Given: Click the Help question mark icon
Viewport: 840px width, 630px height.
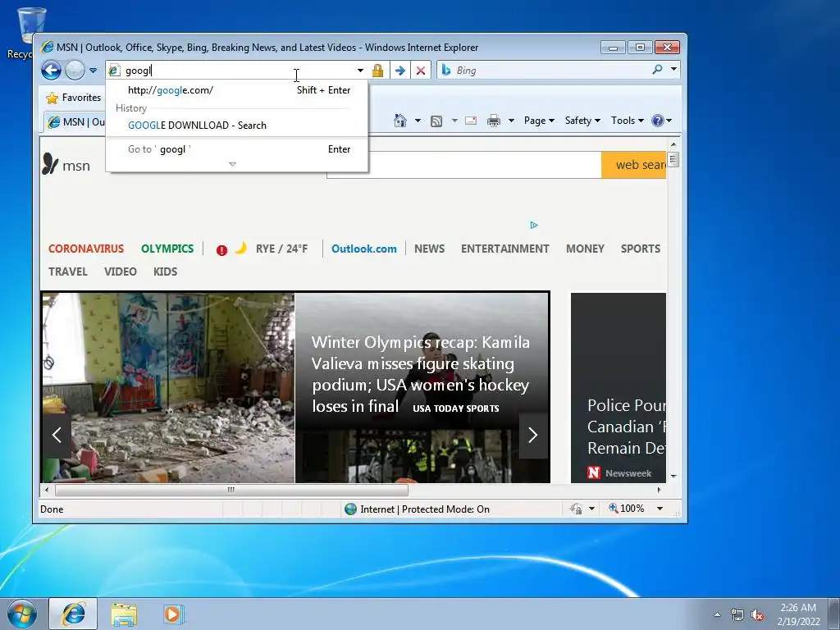Looking at the screenshot, I should coord(657,121).
